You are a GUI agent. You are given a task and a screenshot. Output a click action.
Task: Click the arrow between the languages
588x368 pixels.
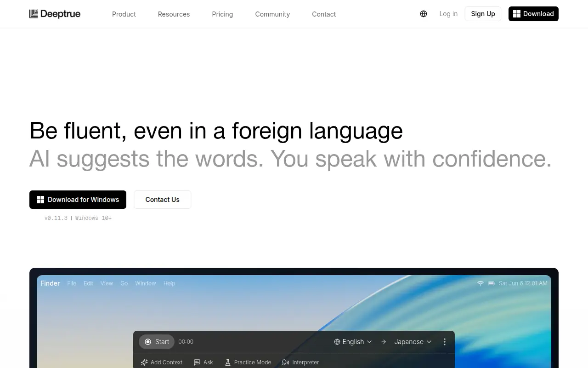[384, 342]
